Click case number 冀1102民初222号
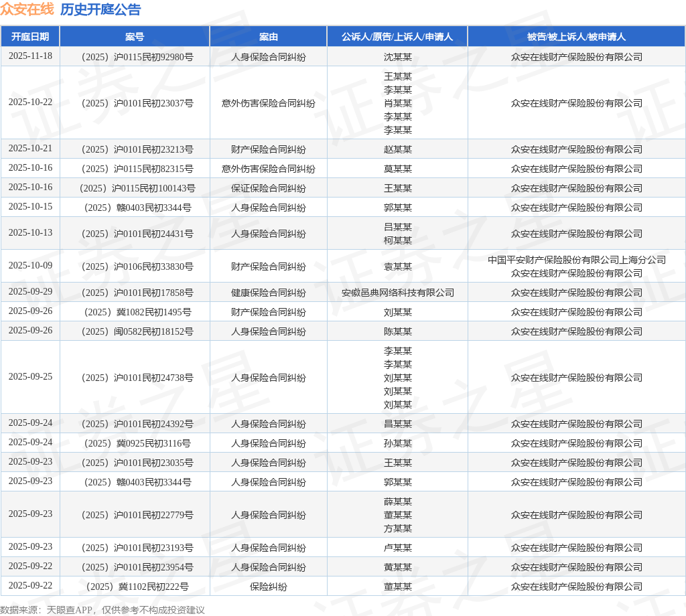686x616 pixels. pyautogui.click(x=137, y=587)
